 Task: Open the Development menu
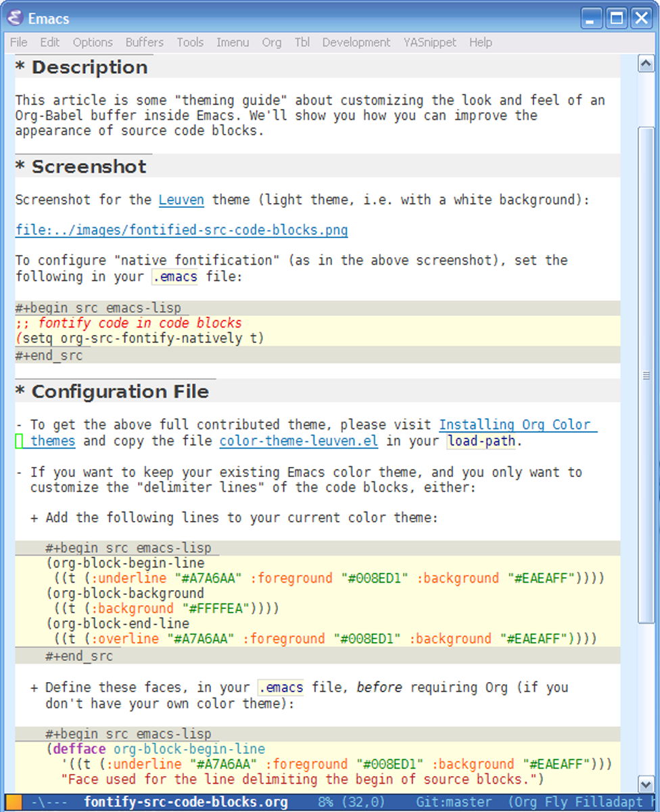click(356, 42)
